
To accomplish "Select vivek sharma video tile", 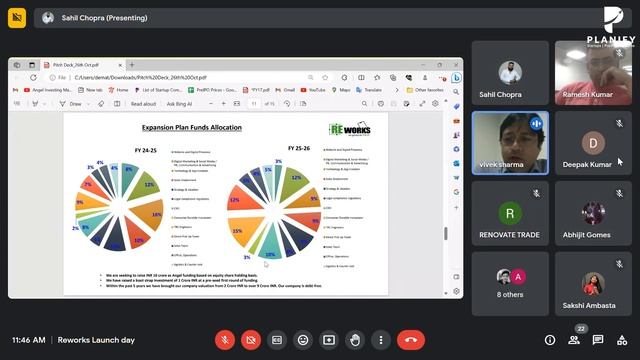I will pos(510,143).
